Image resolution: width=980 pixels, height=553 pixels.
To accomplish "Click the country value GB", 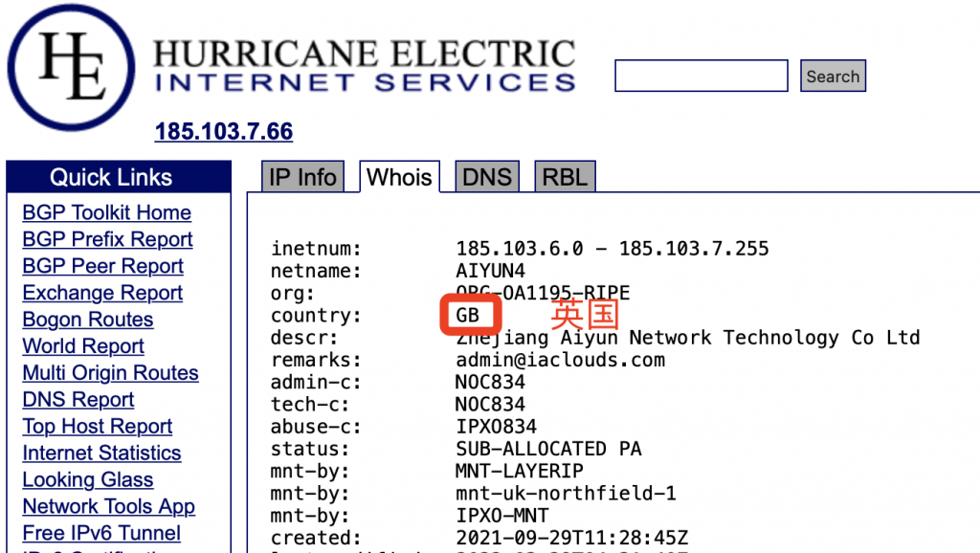I will pyautogui.click(x=467, y=316).
